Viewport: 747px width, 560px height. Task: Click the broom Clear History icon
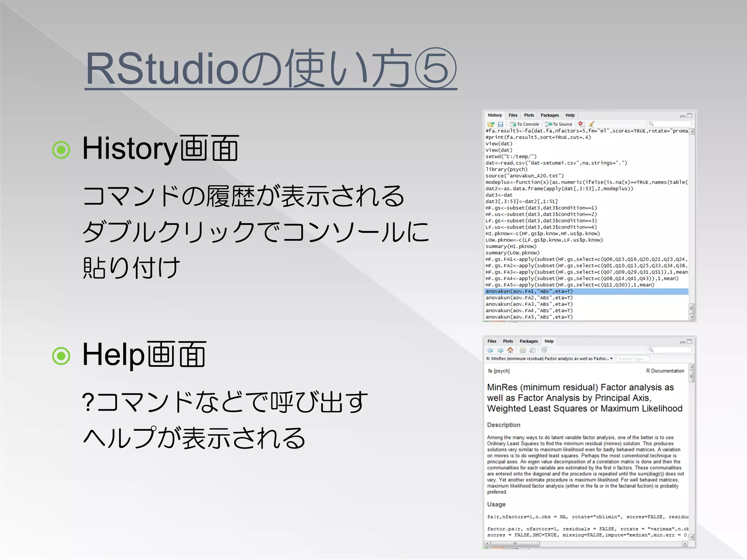(592, 124)
